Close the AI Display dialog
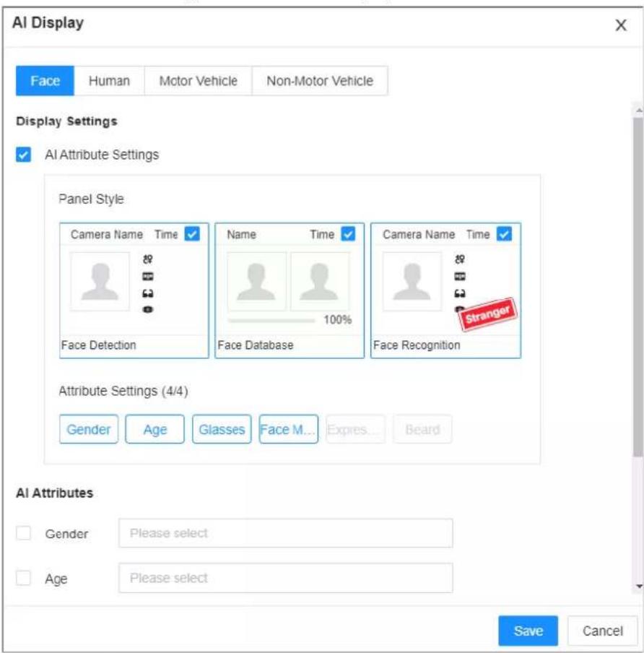The width and height of the screenshot is (644, 653). (621, 25)
